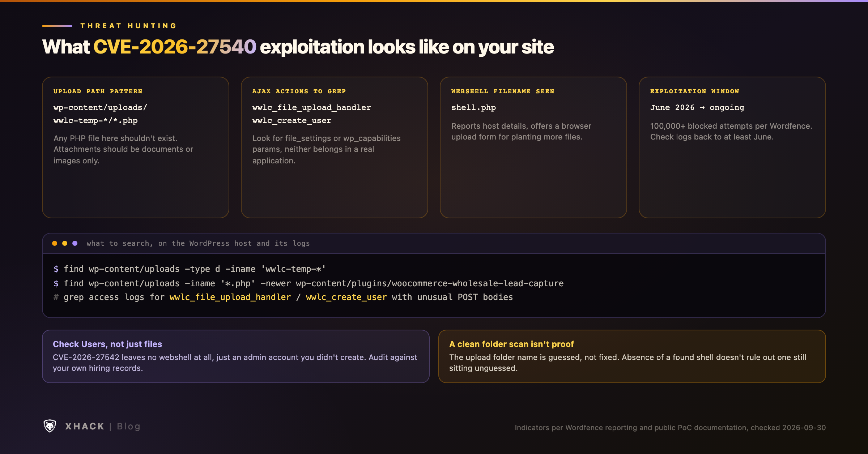Click the Blog label in footer
Screen dimensions: 868x454
128,426
